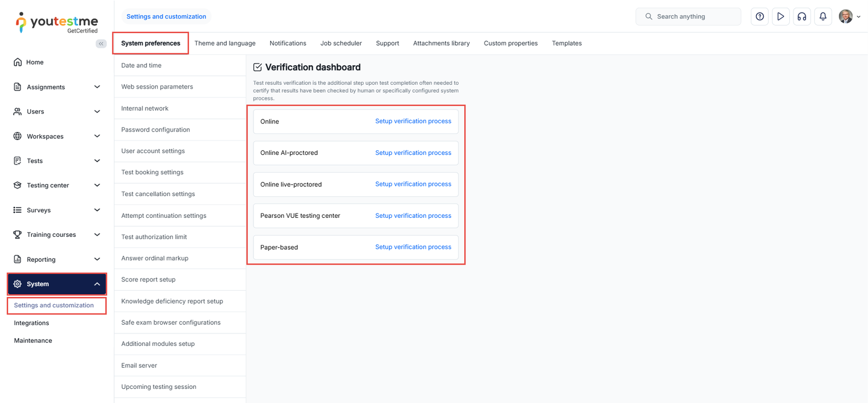
Task: Click Setup verification process for Paper-based
Action: click(x=413, y=247)
